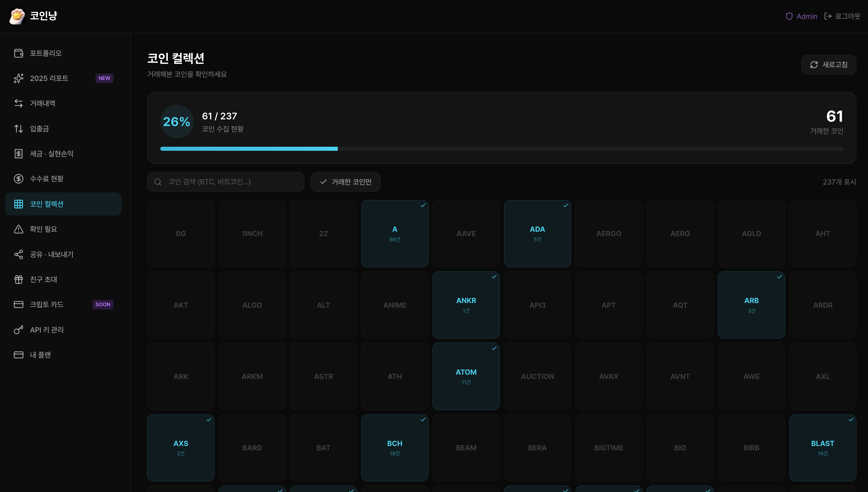The height and width of the screenshot is (492, 868).
Task: Click the 코인냥 paw logo
Action: tap(17, 15)
